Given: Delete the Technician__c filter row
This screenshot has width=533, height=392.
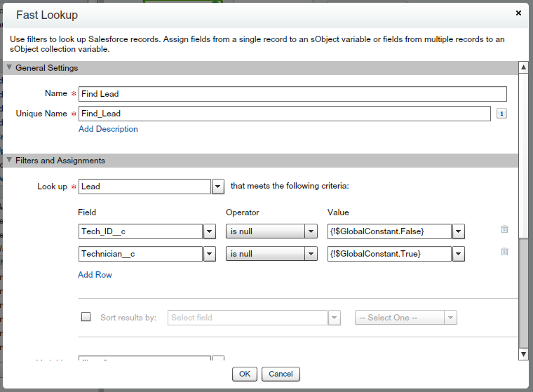Looking at the screenshot, I should [x=504, y=252].
